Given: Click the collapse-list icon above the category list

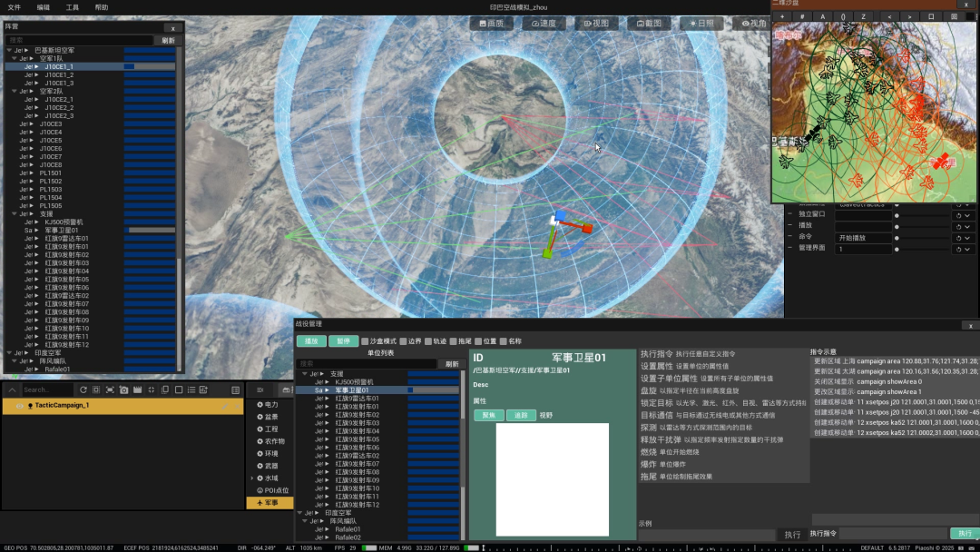Looking at the screenshot, I should (260, 389).
